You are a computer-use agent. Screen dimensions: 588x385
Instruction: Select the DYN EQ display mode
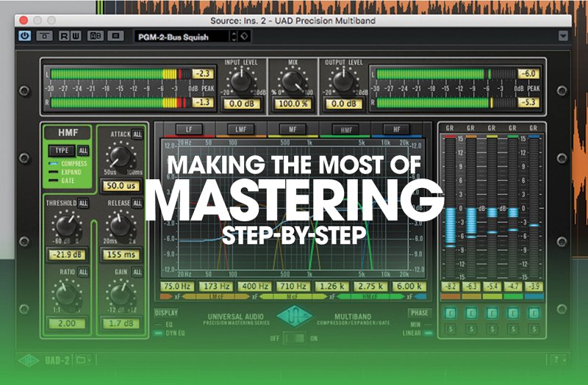tap(170, 333)
